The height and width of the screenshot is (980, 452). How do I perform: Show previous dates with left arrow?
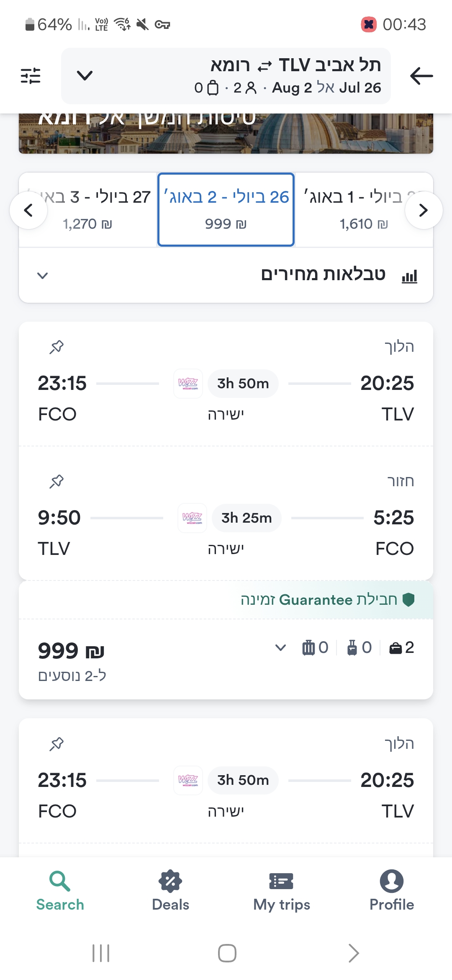tap(28, 210)
